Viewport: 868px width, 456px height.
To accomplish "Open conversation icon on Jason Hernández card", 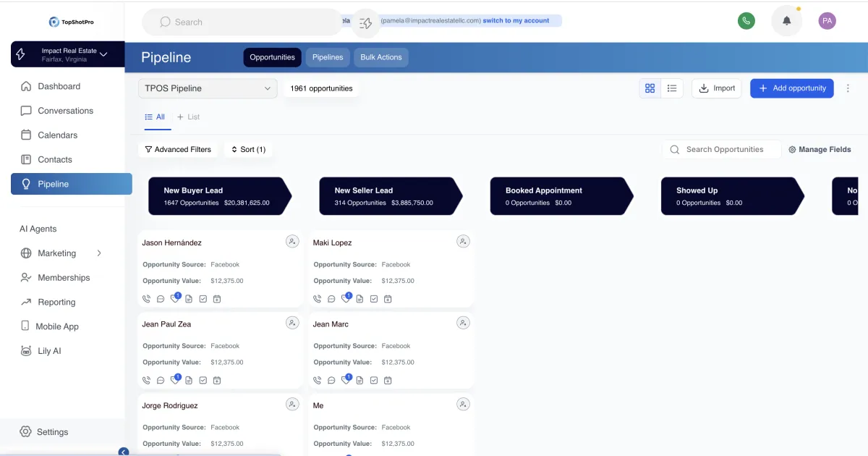I will tap(161, 299).
